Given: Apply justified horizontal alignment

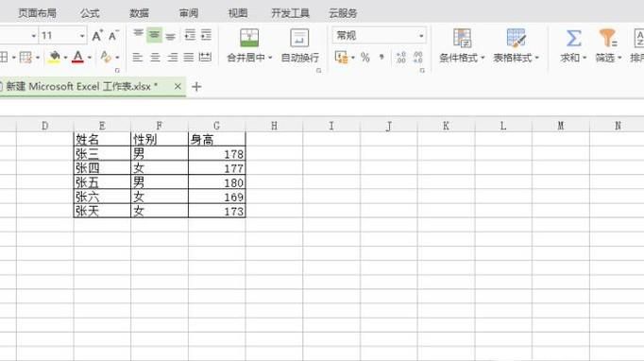Looking at the screenshot, I should (189, 57).
